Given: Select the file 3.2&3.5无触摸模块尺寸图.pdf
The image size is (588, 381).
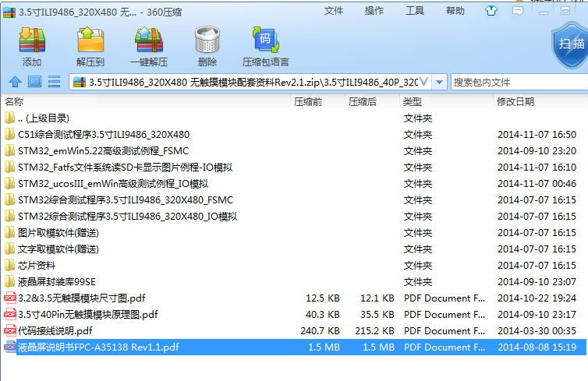Looking at the screenshot, I should [81, 298].
